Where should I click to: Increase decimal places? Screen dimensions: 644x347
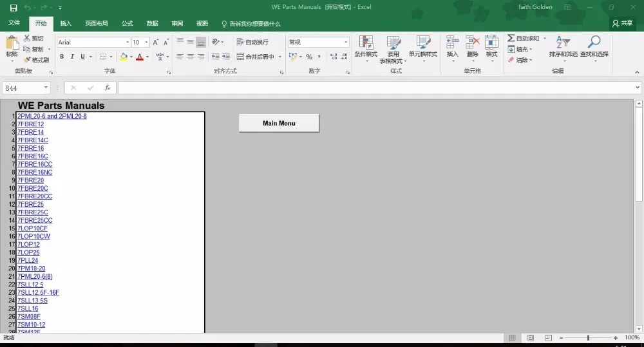pyautogui.click(x=334, y=57)
